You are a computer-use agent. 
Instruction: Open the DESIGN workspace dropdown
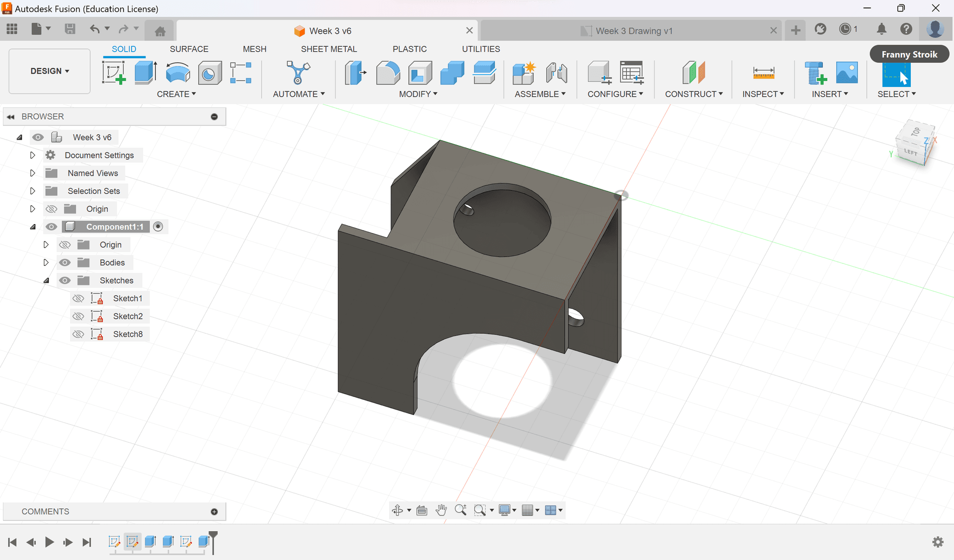point(50,71)
